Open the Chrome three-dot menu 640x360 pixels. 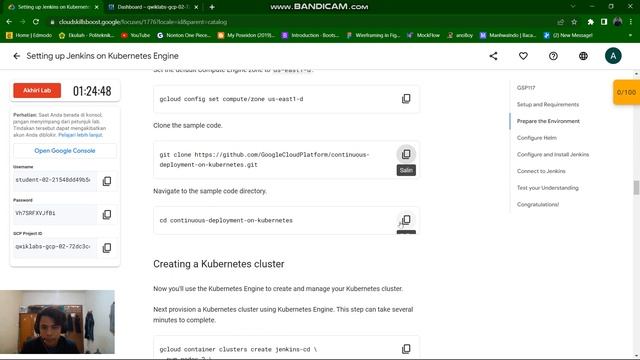pyautogui.click(x=631, y=22)
